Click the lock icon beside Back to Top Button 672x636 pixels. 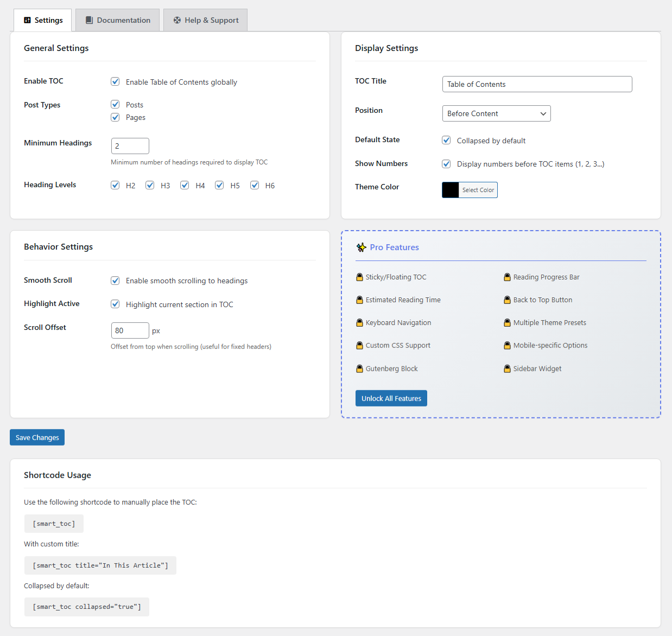[x=507, y=300]
